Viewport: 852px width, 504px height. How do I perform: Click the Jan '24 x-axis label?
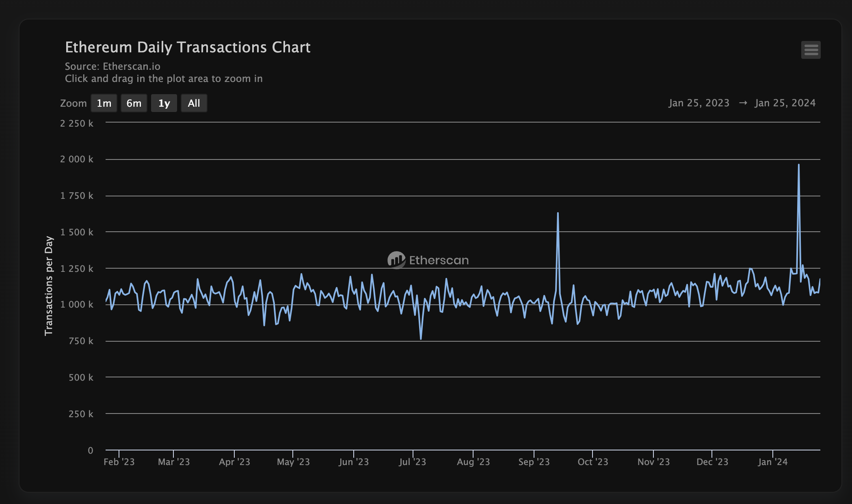[773, 462]
